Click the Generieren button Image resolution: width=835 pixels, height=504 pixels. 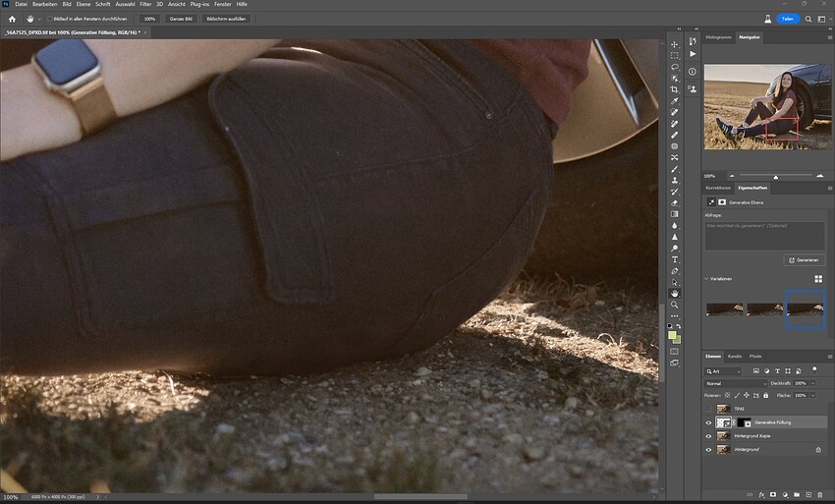[x=804, y=260]
